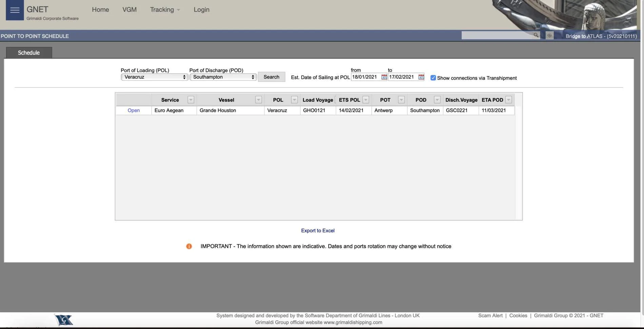Open the POT column filter arrow
Screen dimensions: 644x329
click(x=401, y=100)
